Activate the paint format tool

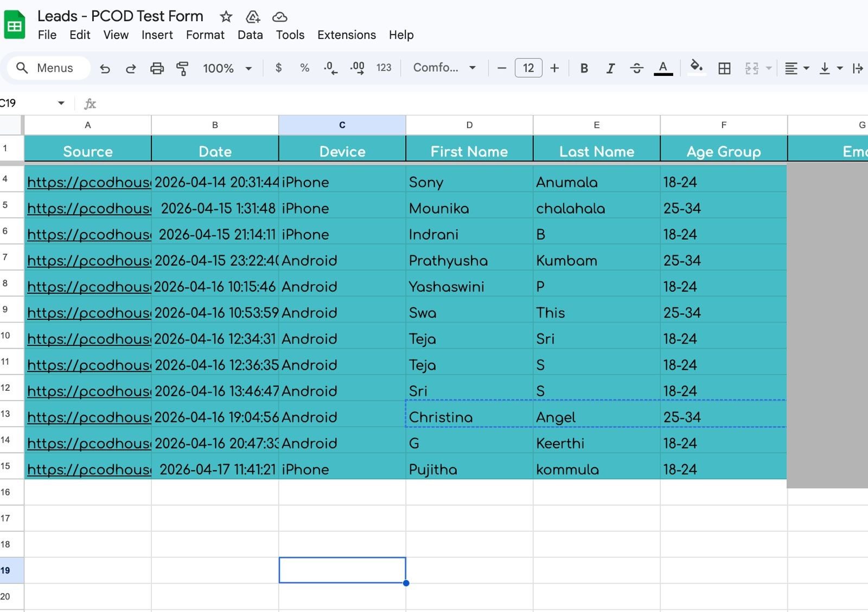(x=182, y=68)
